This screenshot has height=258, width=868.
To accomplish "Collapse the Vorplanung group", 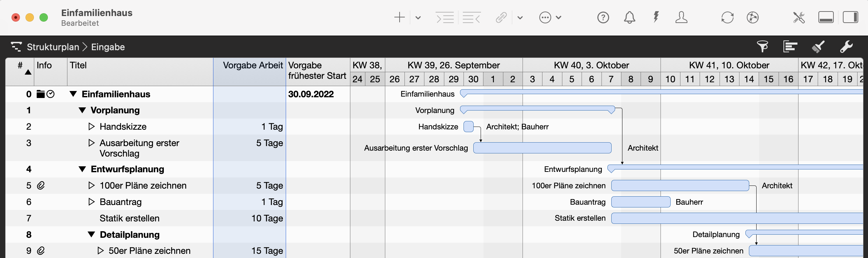I will pos(82,110).
